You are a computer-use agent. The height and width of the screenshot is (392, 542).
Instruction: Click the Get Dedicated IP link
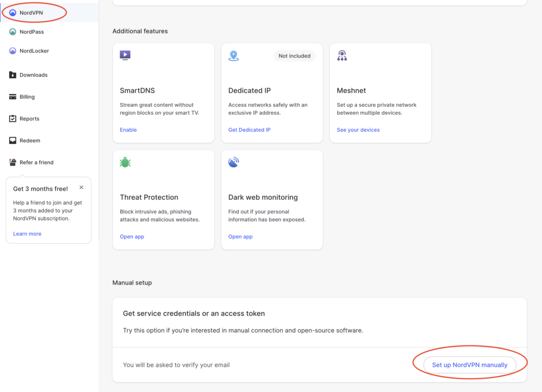pyautogui.click(x=249, y=130)
